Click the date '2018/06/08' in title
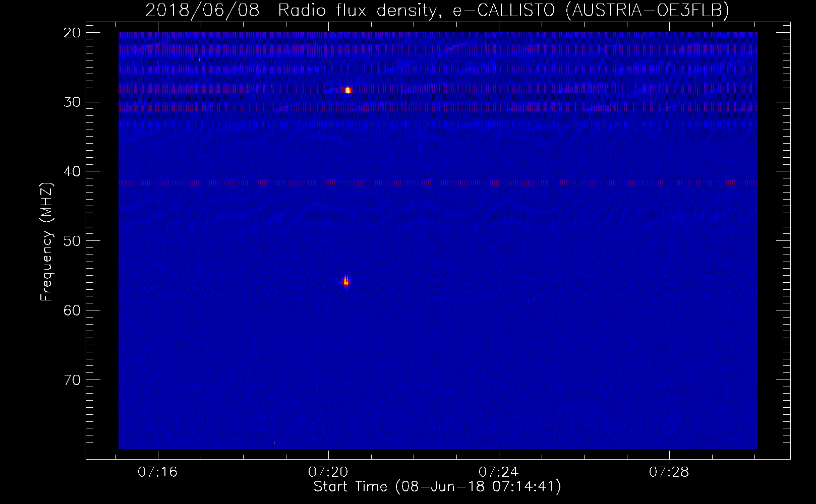 202,10
